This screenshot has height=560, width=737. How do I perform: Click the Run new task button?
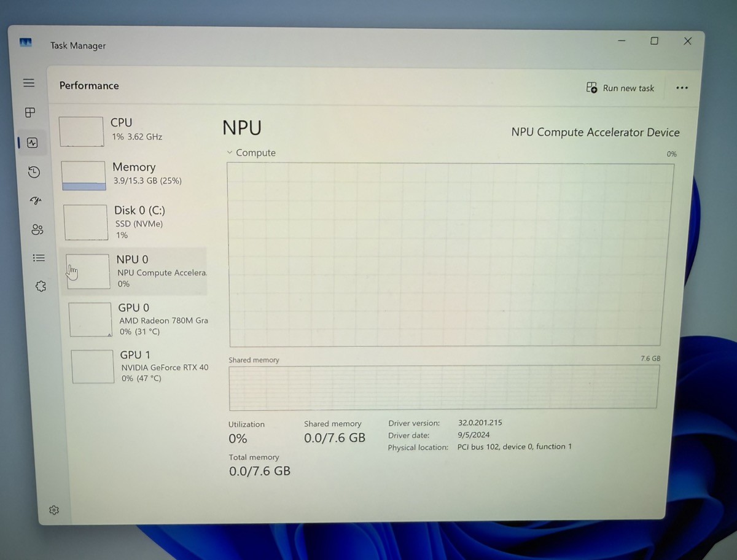coord(620,88)
